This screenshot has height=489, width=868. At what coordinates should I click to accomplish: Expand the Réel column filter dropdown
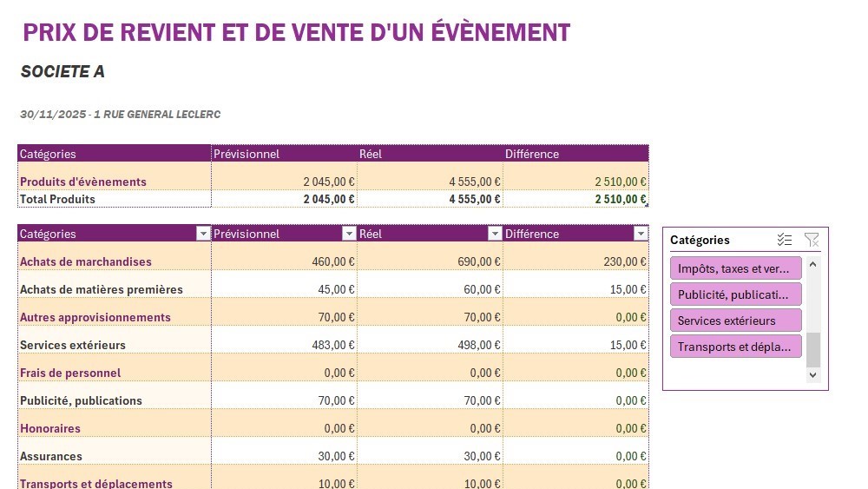495,234
